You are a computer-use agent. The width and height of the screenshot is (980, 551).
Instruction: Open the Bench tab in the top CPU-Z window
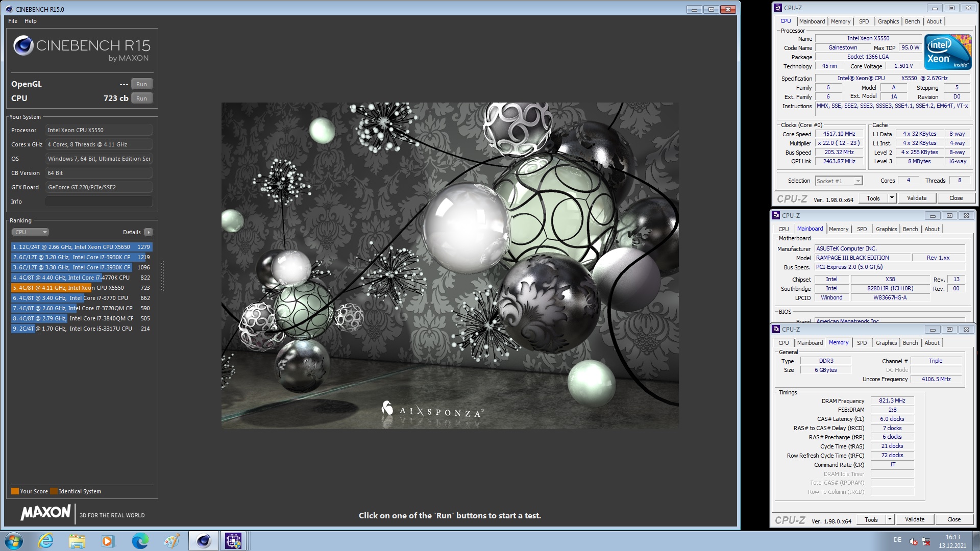(912, 21)
